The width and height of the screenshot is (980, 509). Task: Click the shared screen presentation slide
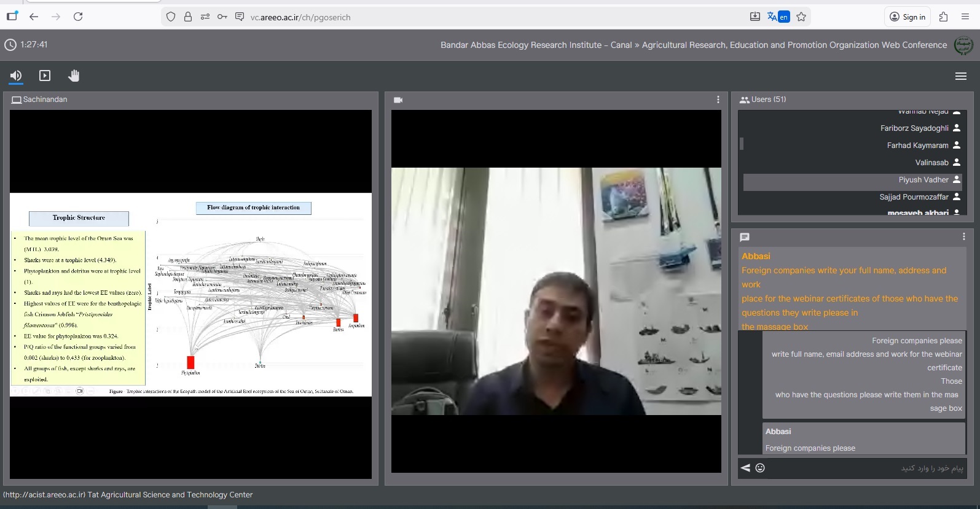(x=190, y=295)
